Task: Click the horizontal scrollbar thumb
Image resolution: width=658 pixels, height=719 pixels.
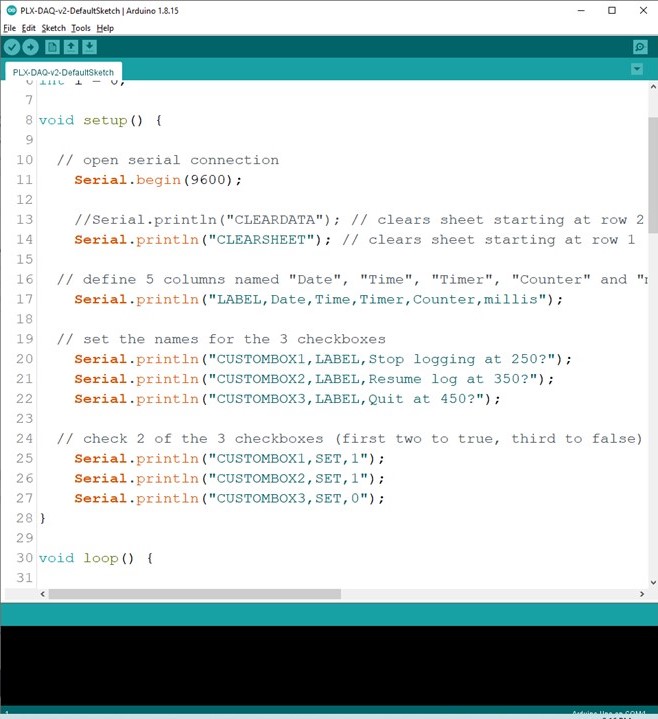Action: [195, 594]
